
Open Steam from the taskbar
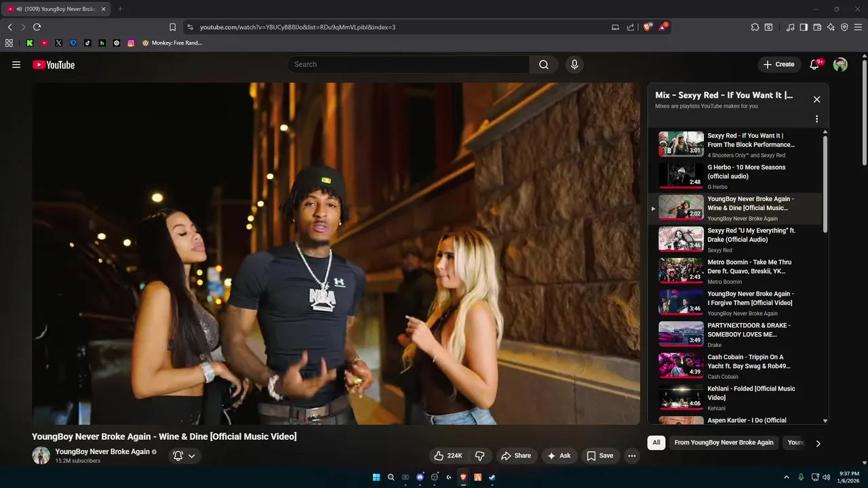coord(492,477)
